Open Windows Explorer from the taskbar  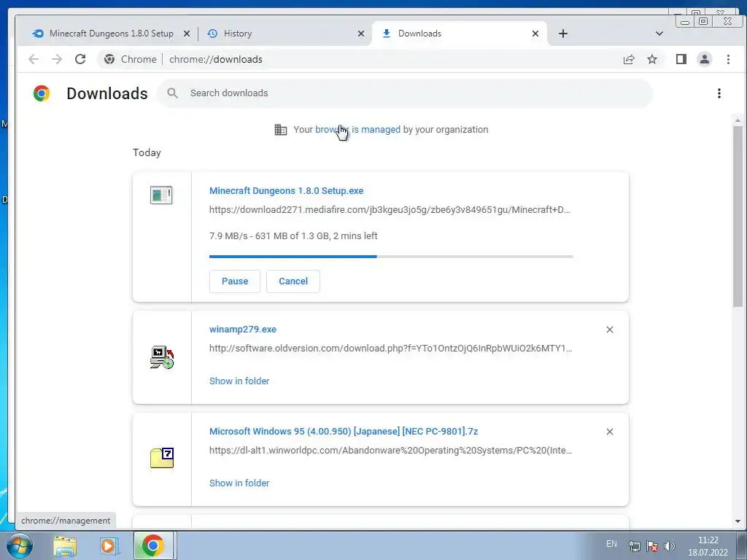click(x=65, y=546)
